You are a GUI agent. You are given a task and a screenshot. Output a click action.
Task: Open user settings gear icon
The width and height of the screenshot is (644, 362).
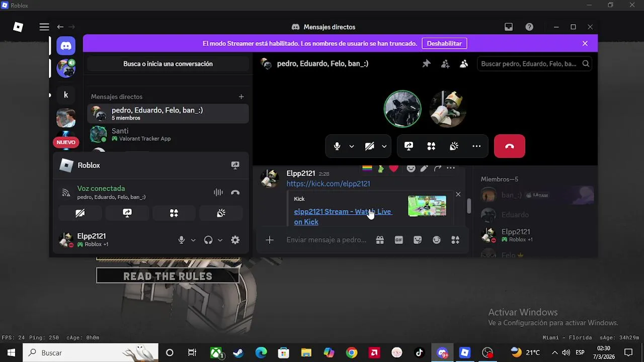[x=235, y=240]
